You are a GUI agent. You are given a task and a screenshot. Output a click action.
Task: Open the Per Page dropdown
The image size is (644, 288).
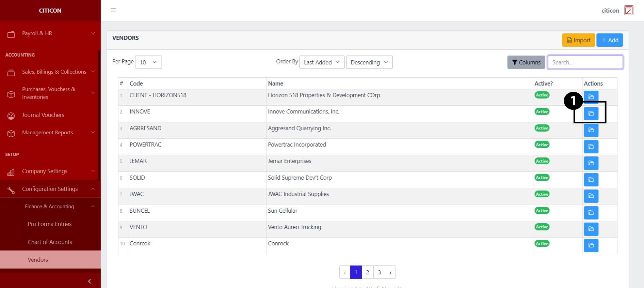click(148, 62)
